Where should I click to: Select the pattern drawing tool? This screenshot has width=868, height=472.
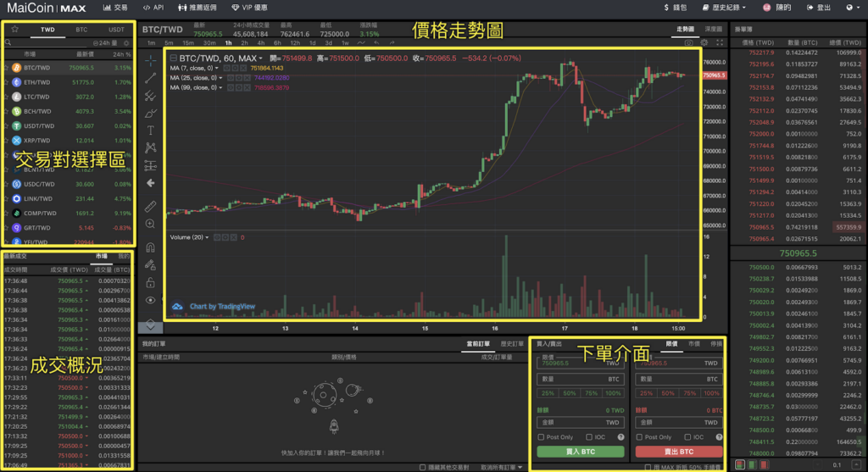pos(150,147)
